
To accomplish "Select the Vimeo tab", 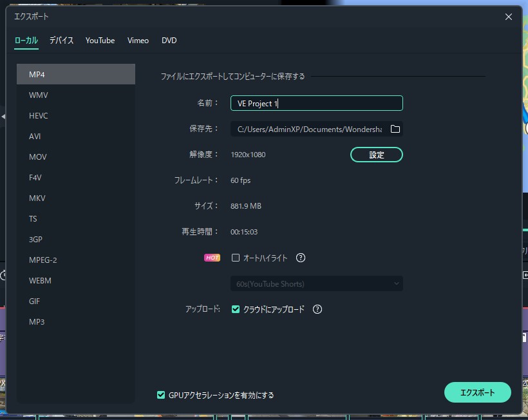I will (138, 41).
